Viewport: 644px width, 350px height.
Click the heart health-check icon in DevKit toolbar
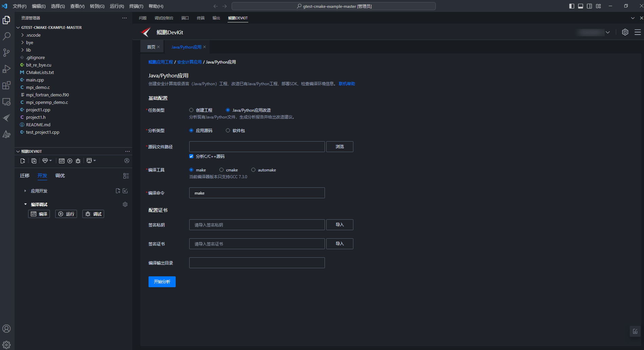45,161
